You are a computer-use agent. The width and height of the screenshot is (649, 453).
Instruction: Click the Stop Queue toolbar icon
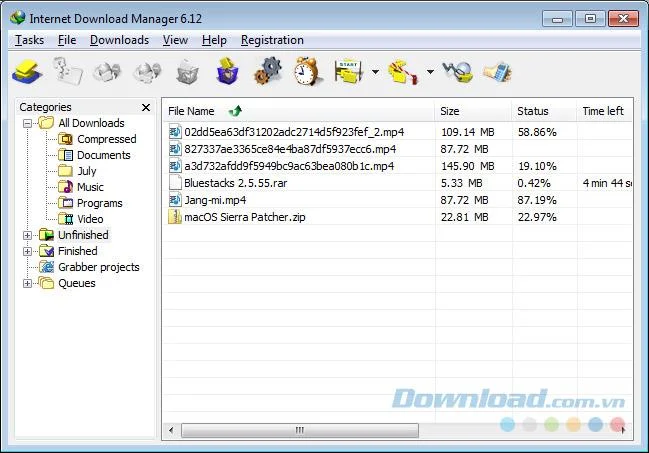click(403, 72)
